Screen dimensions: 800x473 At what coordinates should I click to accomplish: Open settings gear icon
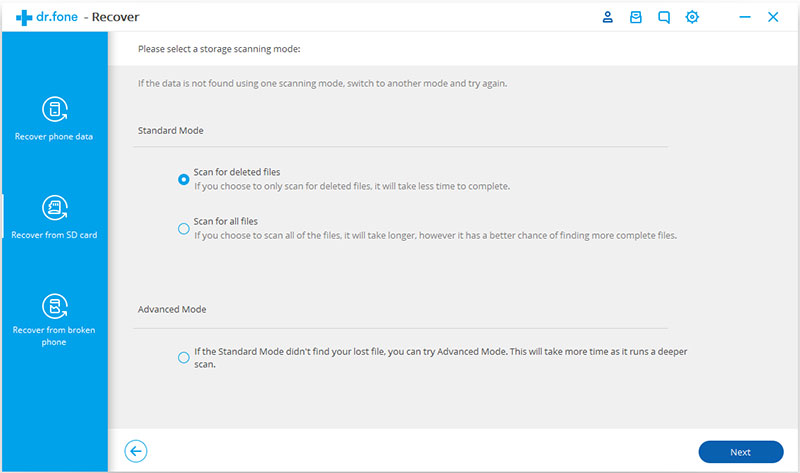pyautogui.click(x=692, y=17)
